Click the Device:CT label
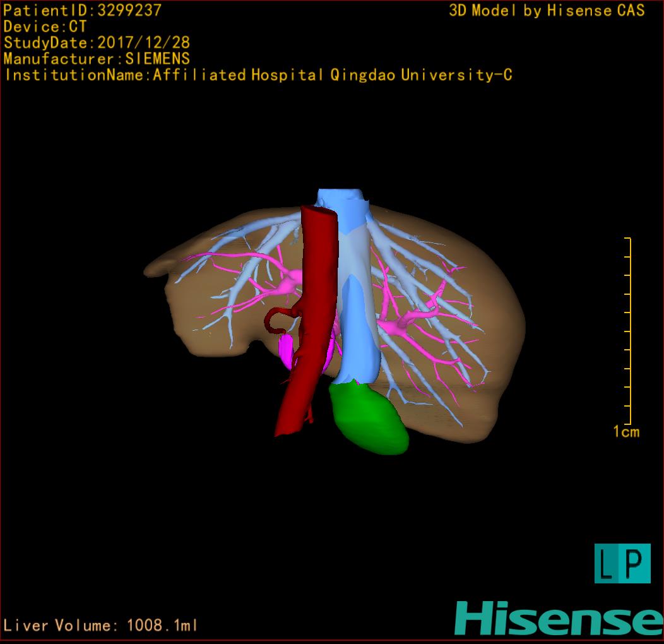 pos(45,27)
